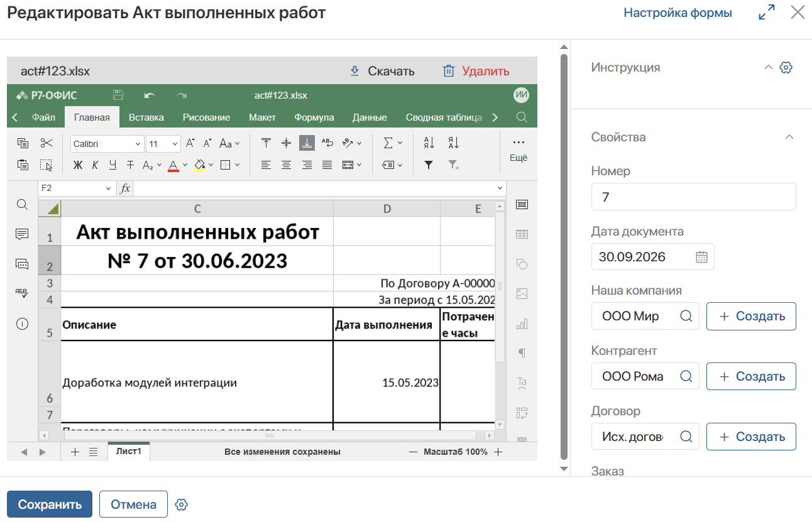Click the Сохранить button
The height and width of the screenshot is (522, 812).
[50, 504]
